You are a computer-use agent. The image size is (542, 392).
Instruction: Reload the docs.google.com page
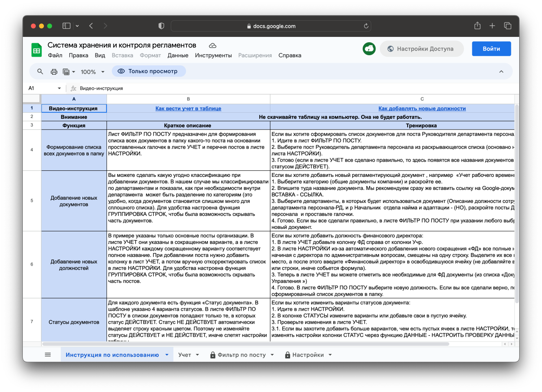point(366,26)
